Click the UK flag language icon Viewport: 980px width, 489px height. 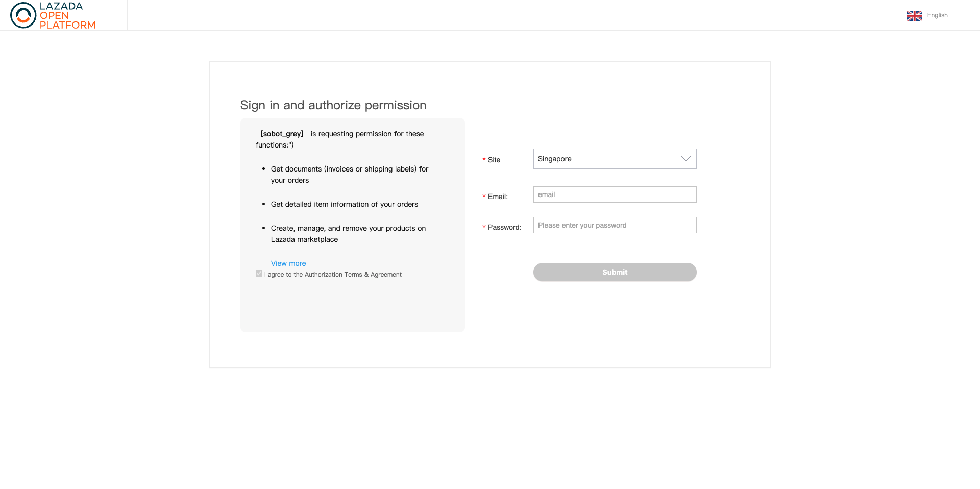tap(914, 16)
